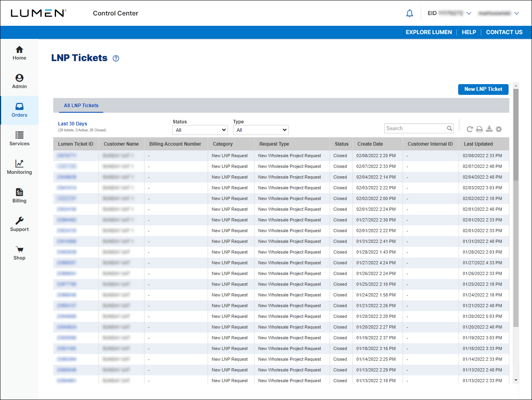This screenshot has width=532, height=400.
Task: Create a New LNP Ticket
Action: [x=483, y=89]
